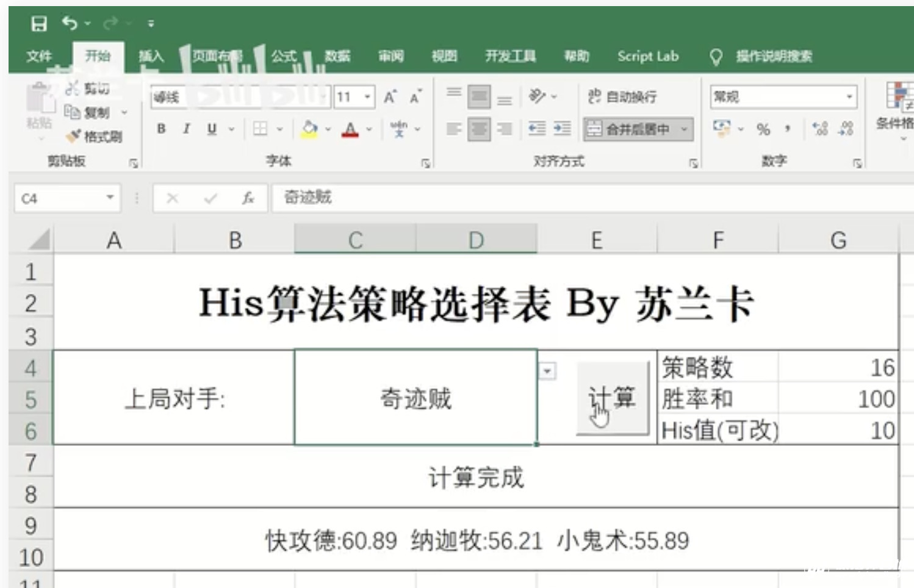This screenshot has height=588, width=914.
Task: Open the opponent dropdown arrow beside 奇迹贼
Action: point(547,371)
